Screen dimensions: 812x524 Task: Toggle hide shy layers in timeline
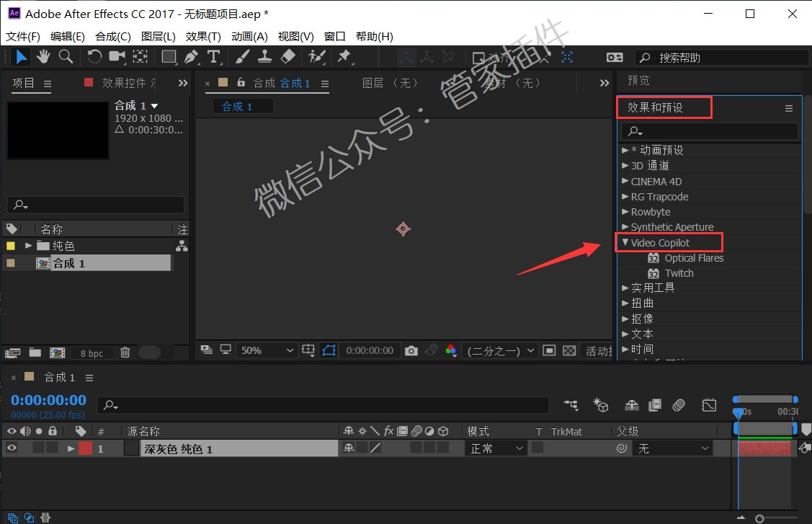coord(631,405)
